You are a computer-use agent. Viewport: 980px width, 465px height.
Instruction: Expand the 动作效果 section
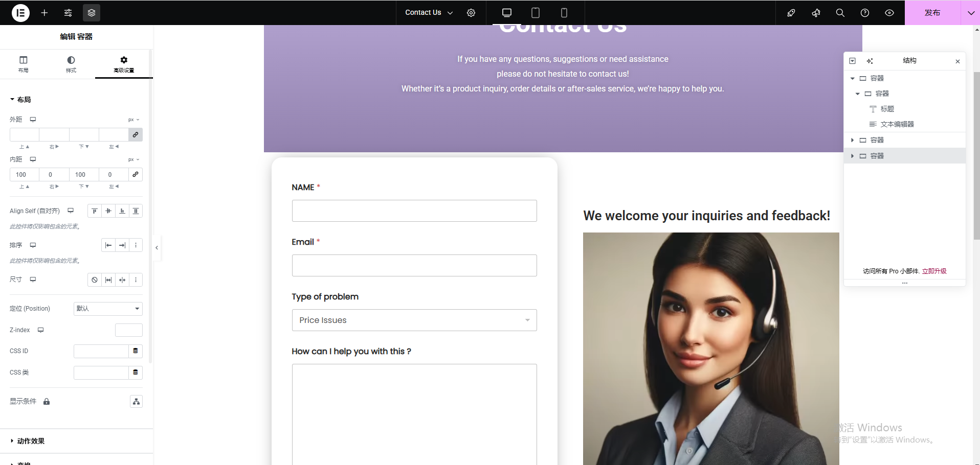click(x=31, y=441)
